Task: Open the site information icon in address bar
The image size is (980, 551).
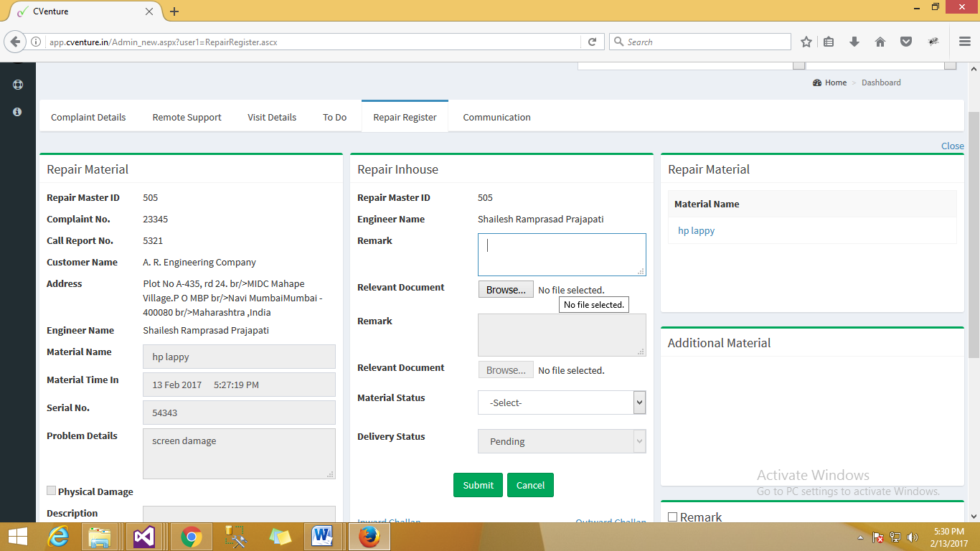Action: pos(36,42)
